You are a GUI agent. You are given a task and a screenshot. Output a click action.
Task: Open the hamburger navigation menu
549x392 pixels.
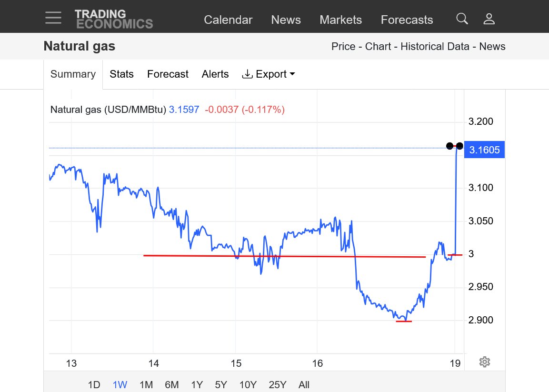pyautogui.click(x=53, y=18)
